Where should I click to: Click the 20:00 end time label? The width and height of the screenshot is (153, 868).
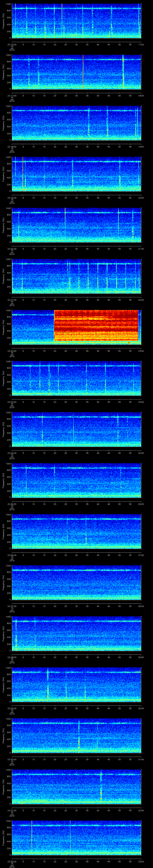coord(141,198)
